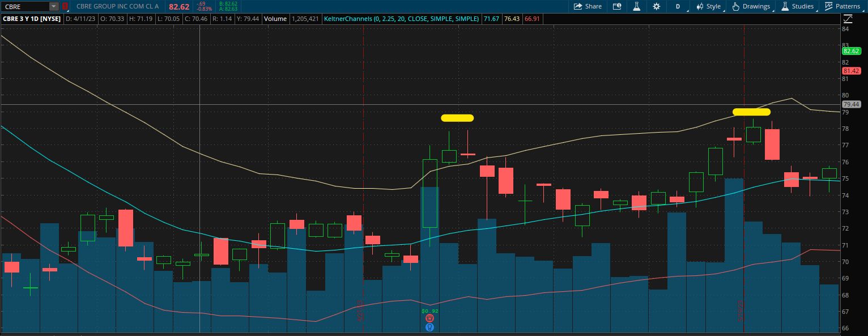Toggle the price axis scale icon
The image size is (868, 336).
(847, 19)
